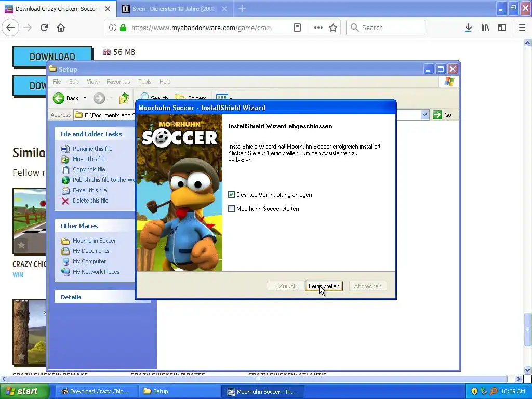Click Back button in Setup explorer

coord(66,98)
